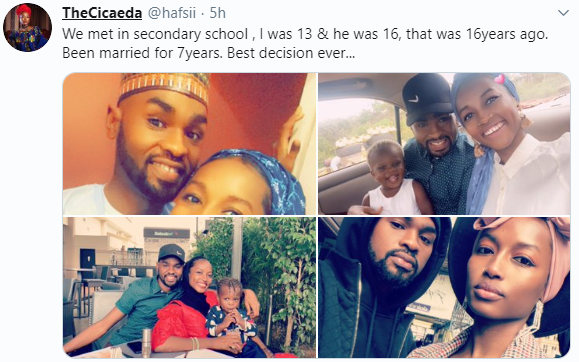Open photo of man in embroidered cap
Screen dimensions: 579x362
pyautogui.click(x=190, y=144)
